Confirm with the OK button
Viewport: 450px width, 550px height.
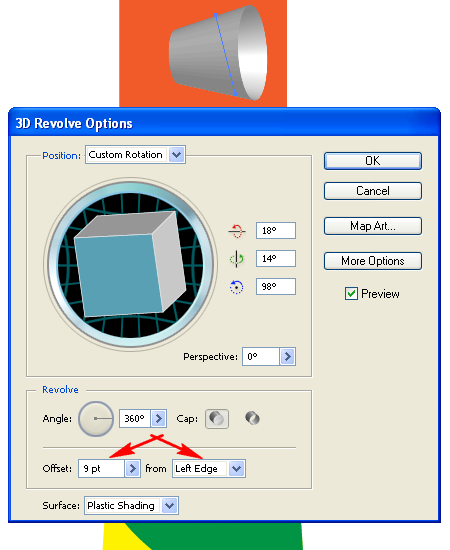(372, 161)
